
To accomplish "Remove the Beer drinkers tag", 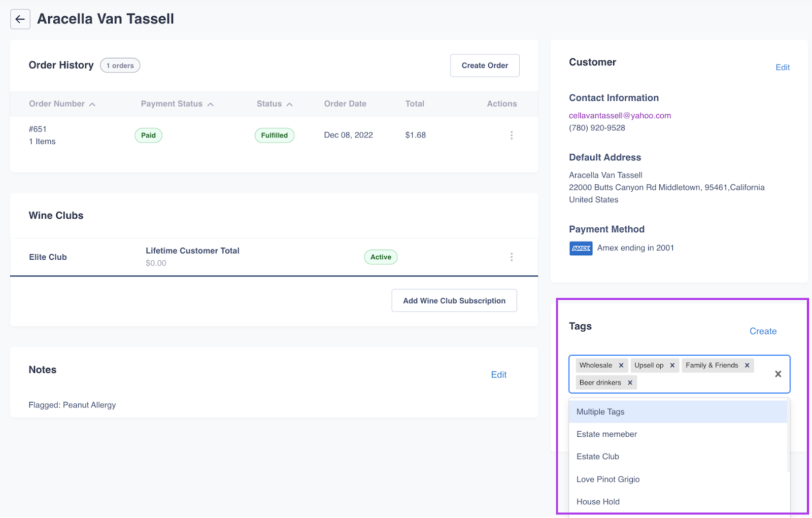I will [630, 383].
